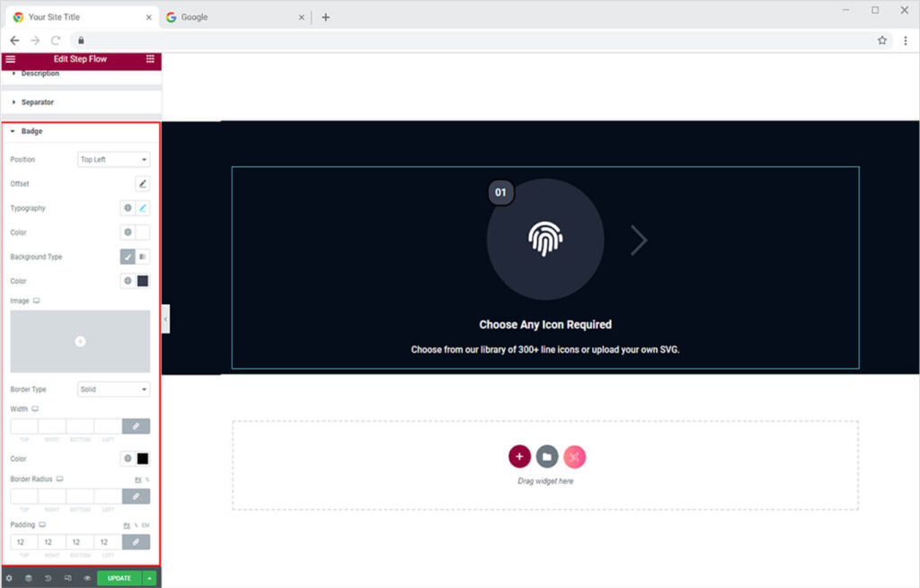Edit badge Offset with pencil icon
Image resolution: width=920 pixels, height=588 pixels.
coord(143,184)
